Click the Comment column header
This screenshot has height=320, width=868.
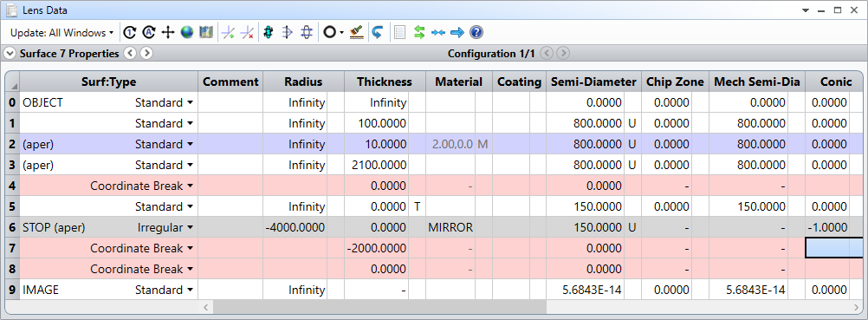click(x=230, y=82)
